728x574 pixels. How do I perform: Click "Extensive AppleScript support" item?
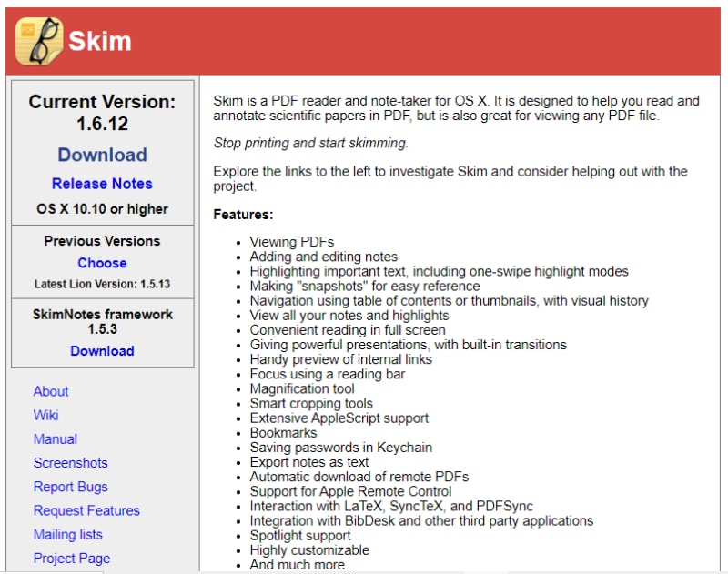click(x=339, y=418)
